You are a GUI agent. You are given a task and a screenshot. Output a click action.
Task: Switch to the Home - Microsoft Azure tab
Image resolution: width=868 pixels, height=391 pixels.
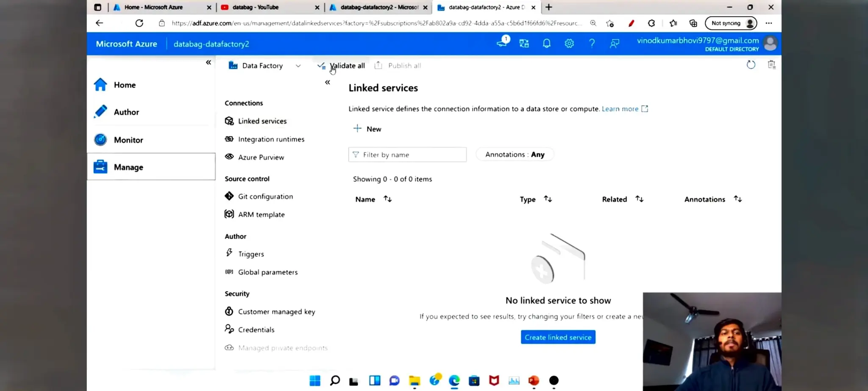pos(153,7)
